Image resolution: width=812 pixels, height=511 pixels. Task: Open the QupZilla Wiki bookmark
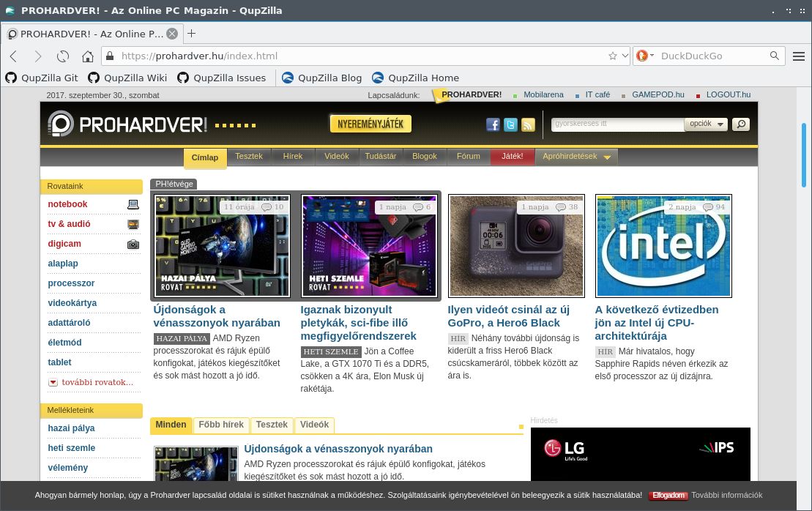(127, 78)
